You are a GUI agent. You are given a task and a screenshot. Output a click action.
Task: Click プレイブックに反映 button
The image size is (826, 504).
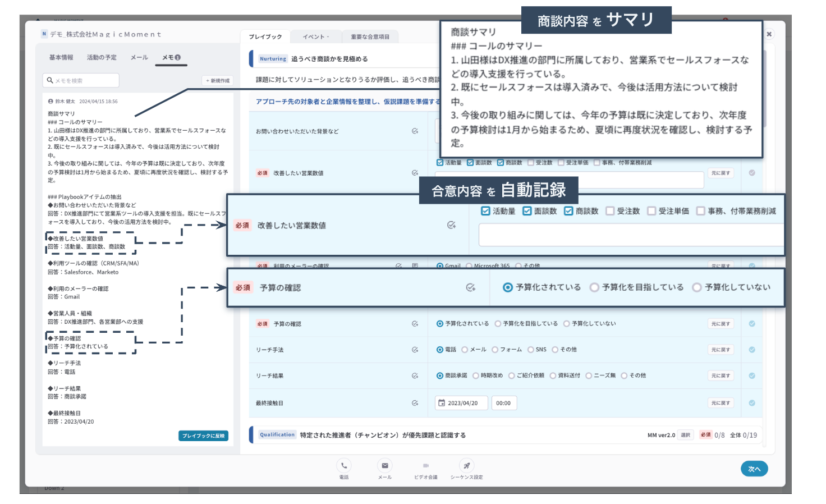[x=204, y=436]
